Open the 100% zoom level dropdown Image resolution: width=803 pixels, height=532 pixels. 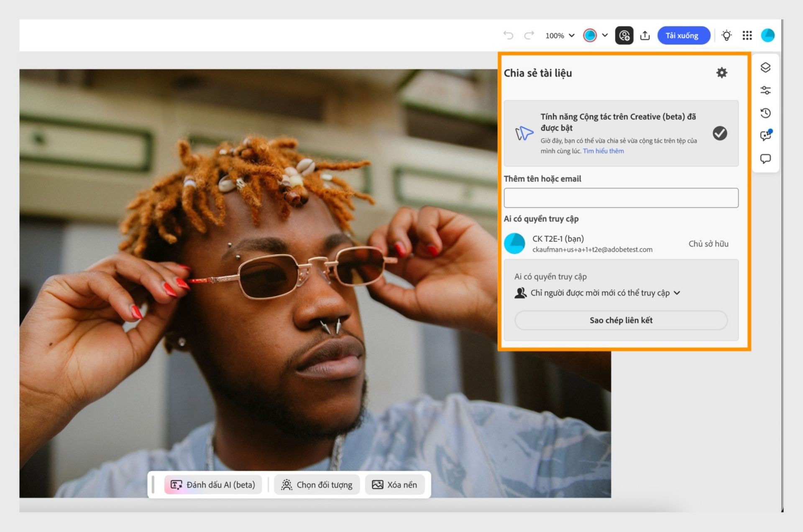(x=560, y=36)
